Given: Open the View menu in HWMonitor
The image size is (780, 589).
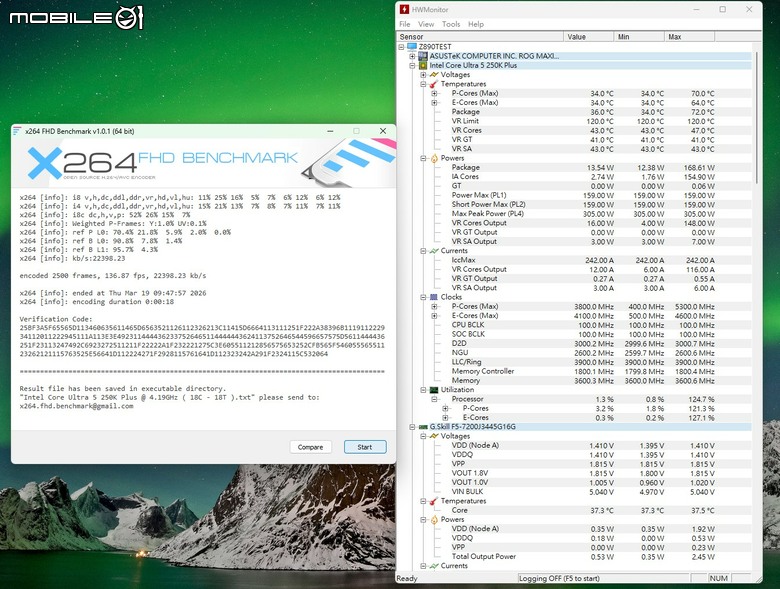Looking at the screenshot, I should 426,24.
